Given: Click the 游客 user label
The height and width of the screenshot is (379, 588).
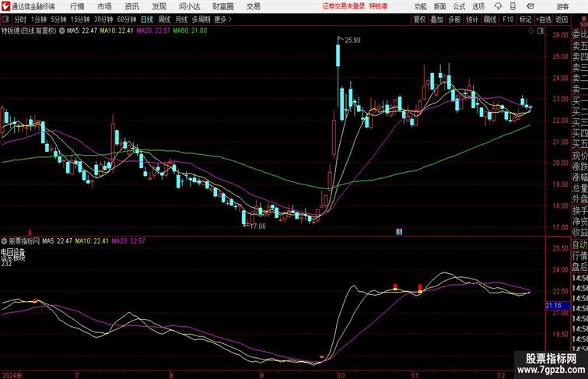Looking at the screenshot, I should (x=562, y=6).
